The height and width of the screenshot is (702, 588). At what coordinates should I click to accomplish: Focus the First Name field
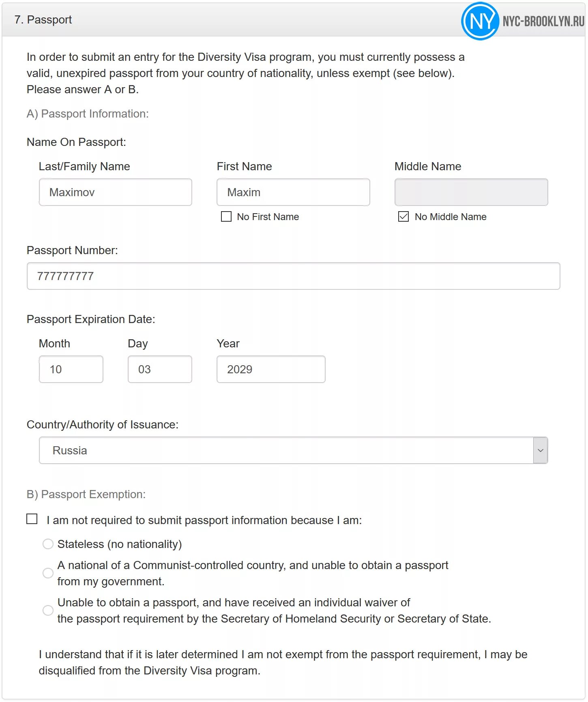(x=293, y=192)
